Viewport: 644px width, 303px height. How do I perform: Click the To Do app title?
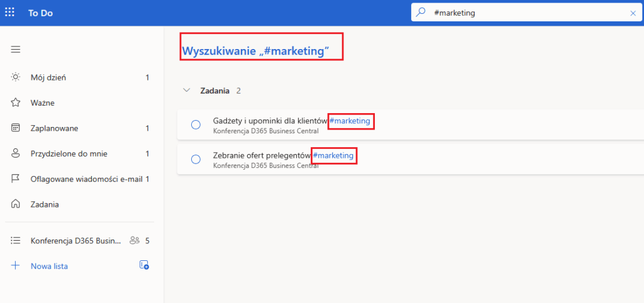point(40,13)
